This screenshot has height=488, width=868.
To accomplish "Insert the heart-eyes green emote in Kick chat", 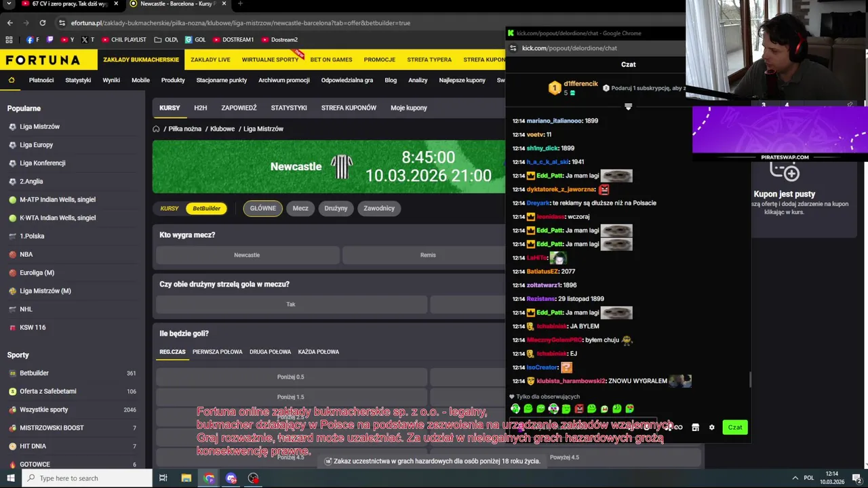I will coord(630,409).
